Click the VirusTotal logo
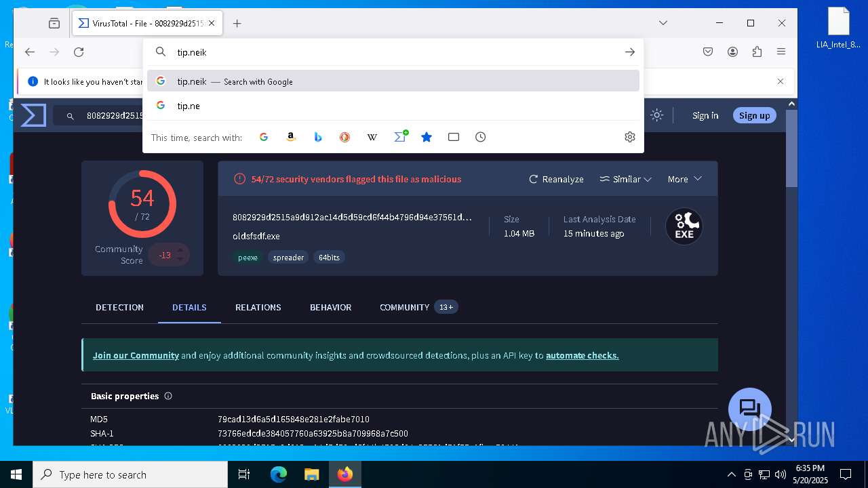The width and height of the screenshot is (868, 488). 33,115
